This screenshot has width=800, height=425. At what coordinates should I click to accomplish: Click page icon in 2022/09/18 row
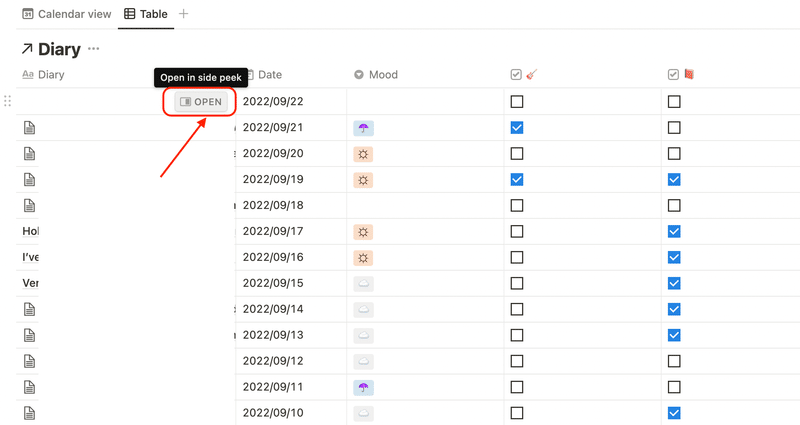pyautogui.click(x=30, y=206)
